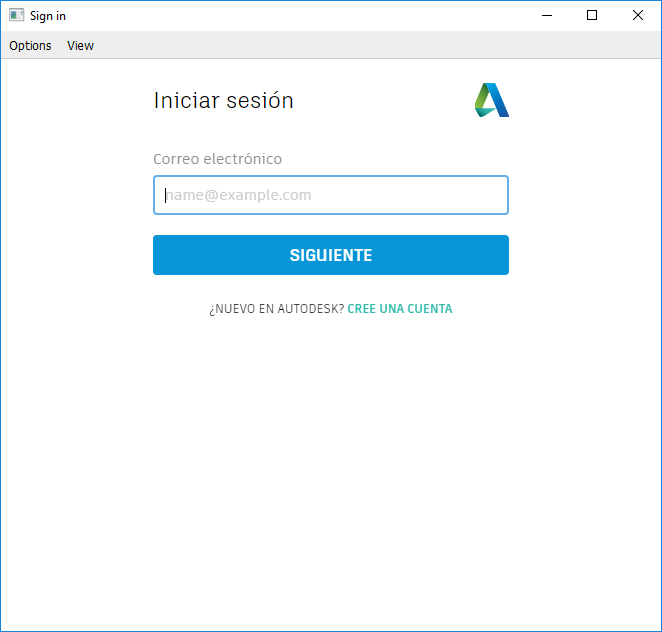
Task: Click the ¿NUEVO EN AUTODESK? text
Action: [276, 309]
